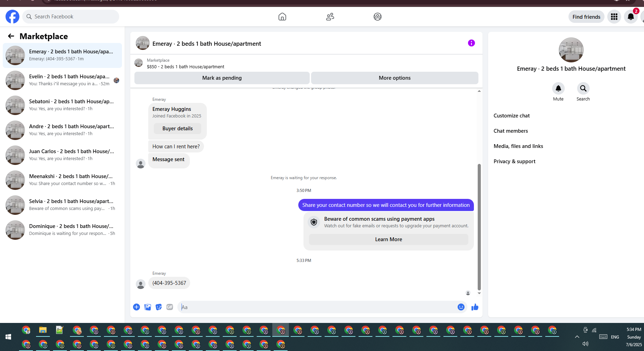
Task: Click the "$850 - 2 beds 1 bath" listing text
Action: pyautogui.click(x=186, y=67)
